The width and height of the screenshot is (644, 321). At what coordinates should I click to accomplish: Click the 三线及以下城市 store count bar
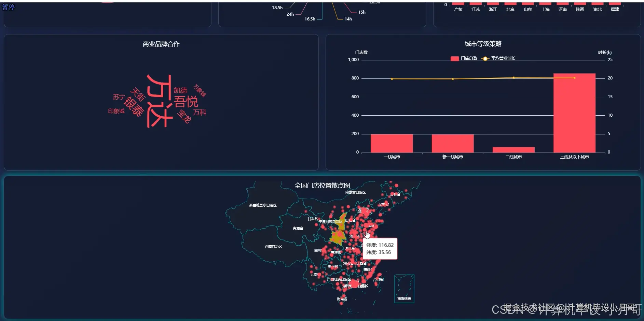(574, 113)
